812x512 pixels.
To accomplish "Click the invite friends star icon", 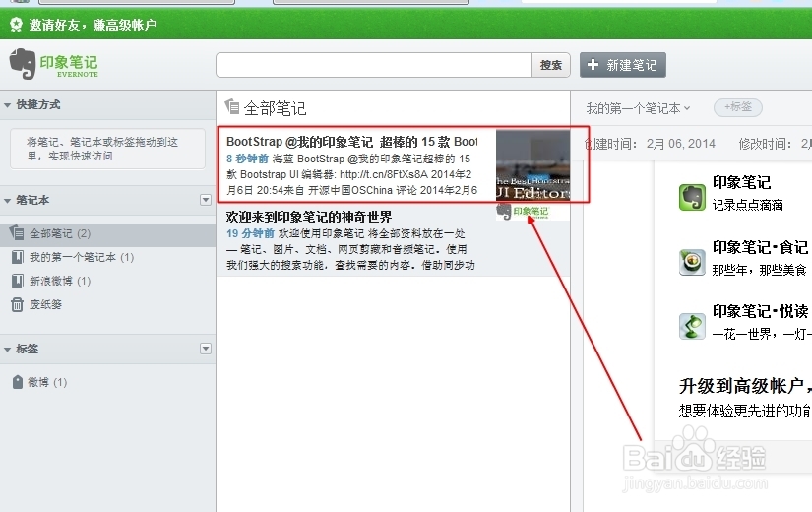I will click(x=17, y=25).
